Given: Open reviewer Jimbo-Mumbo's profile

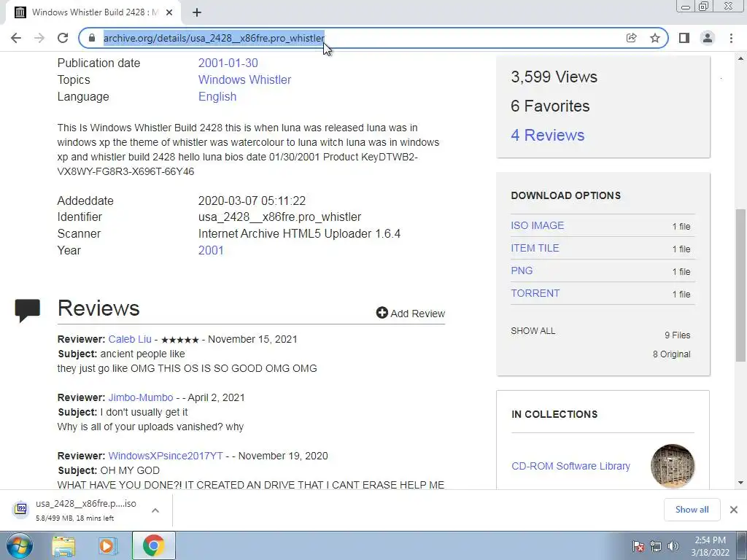Looking at the screenshot, I should pos(141,397).
